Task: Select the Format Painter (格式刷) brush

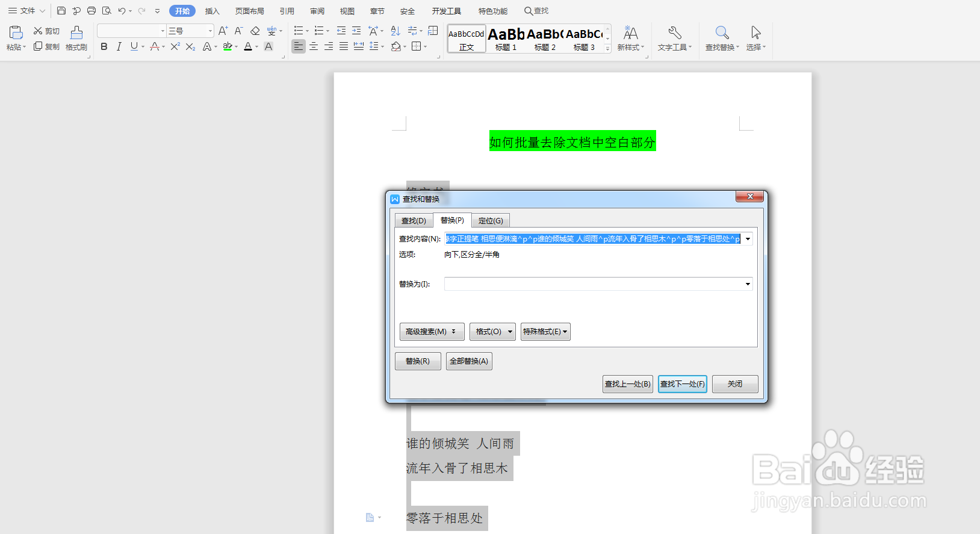Action: coord(76,38)
